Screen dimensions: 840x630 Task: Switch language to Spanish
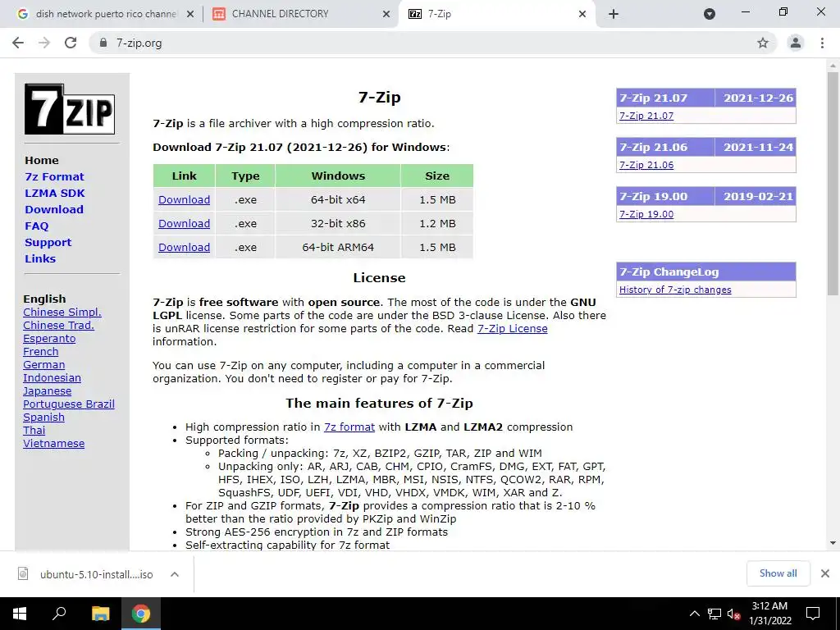44,418
